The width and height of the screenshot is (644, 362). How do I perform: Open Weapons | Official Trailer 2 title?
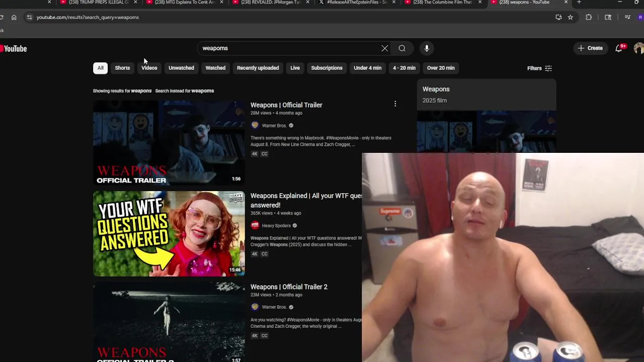(289, 287)
